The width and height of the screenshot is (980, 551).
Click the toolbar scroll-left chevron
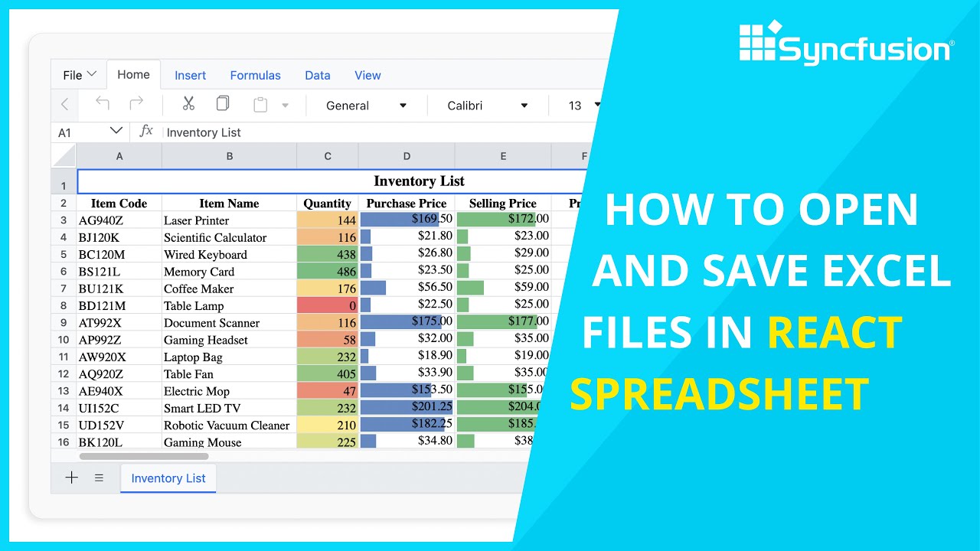pos(64,105)
